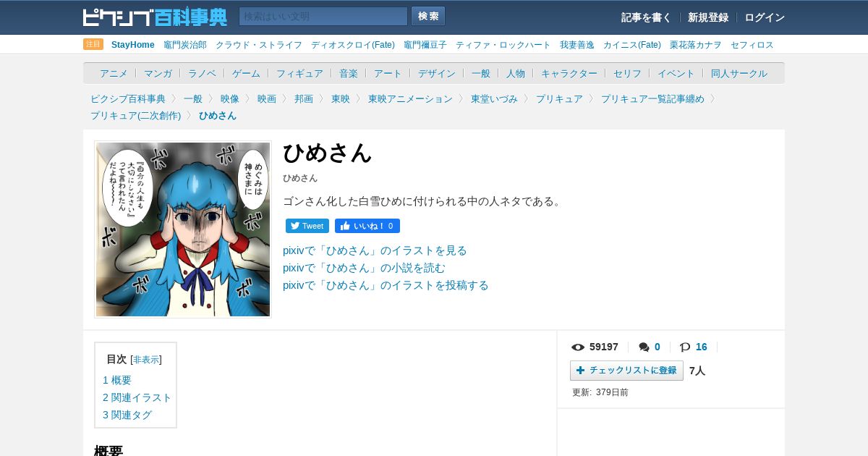Screen dimensions: 868x456
Task: Click the speech bubble icon beside 16
Action: [x=685, y=347]
